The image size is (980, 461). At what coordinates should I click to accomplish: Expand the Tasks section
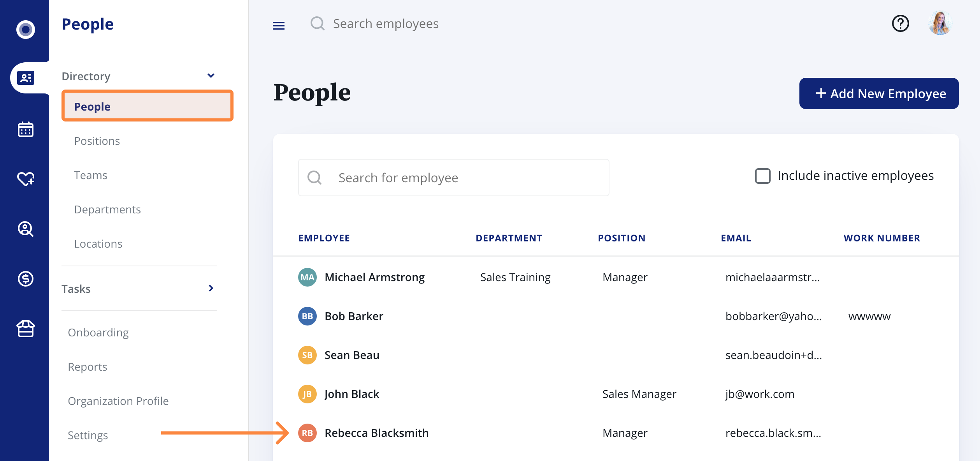coord(211,288)
